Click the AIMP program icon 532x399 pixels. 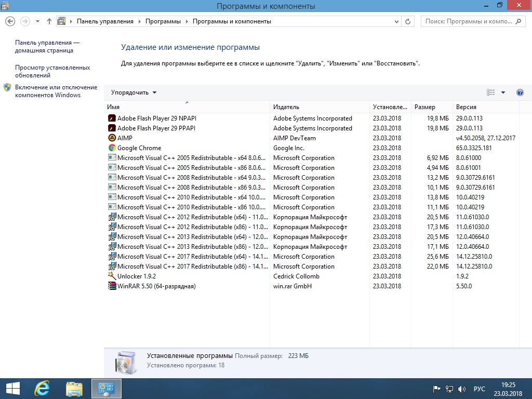pos(112,138)
